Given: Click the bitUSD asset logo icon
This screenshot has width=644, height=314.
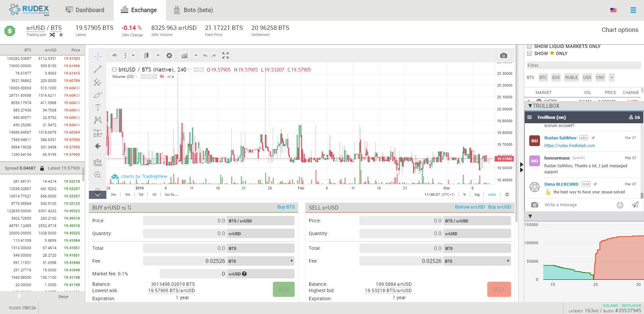Looking at the screenshot, I should pos(10,31).
